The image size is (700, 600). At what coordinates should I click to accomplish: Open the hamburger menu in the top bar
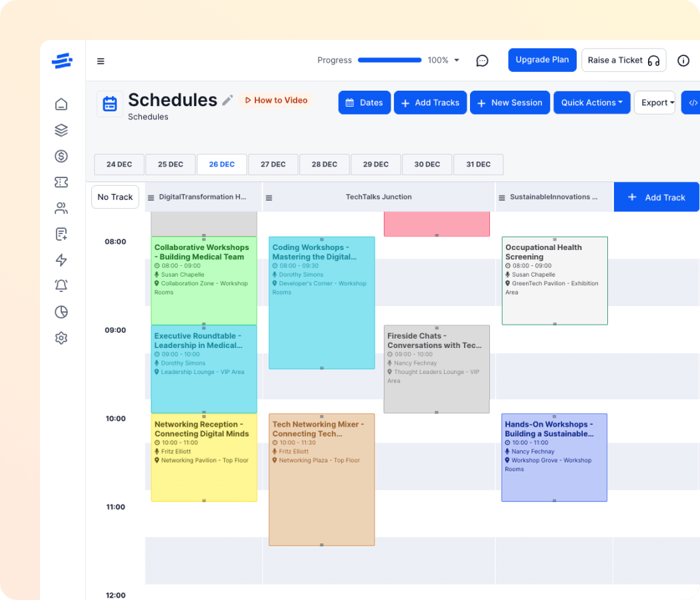(x=101, y=61)
